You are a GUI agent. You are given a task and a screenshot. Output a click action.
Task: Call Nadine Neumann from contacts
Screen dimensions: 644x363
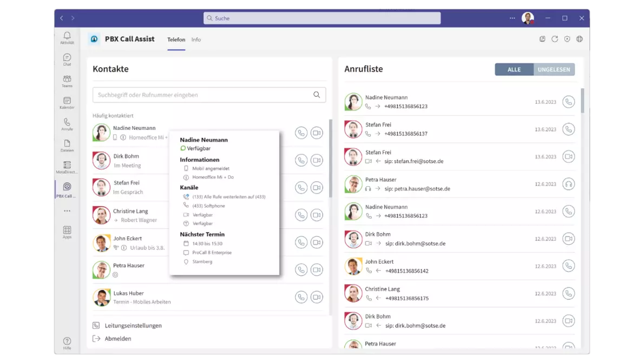point(301,133)
